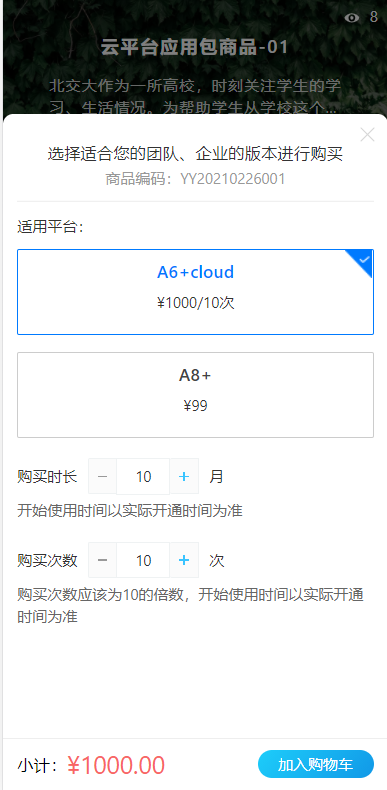The width and height of the screenshot is (387, 790).
Task: Decrease purchase count with minus button
Action: pyautogui.click(x=103, y=560)
